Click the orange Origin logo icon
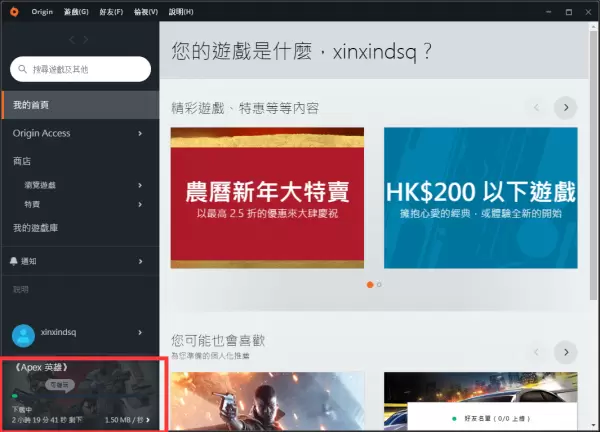The image size is (600, 432). [x=14, y=12]
